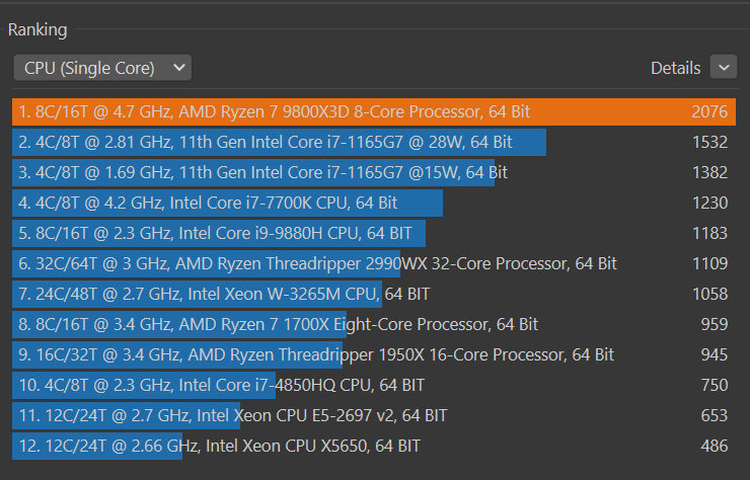Click the score value 486

click(x=714, y=446)
